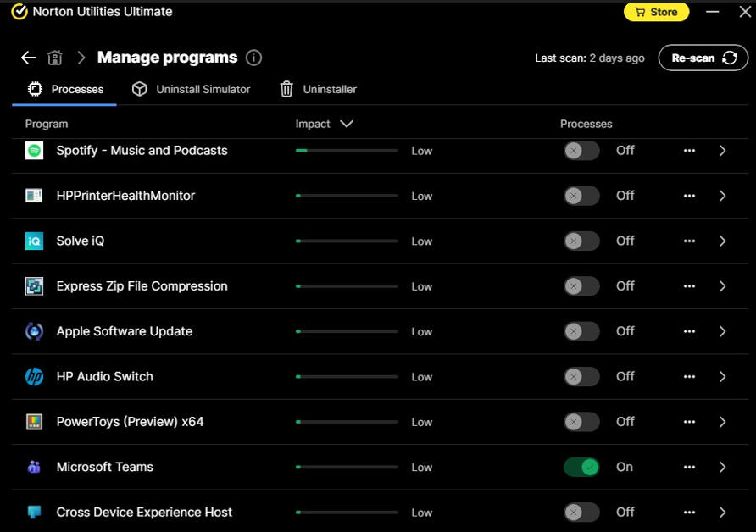Click the Apple Software Update impact bar
Screen dimensions: 756x532
(x=347, y=331)
